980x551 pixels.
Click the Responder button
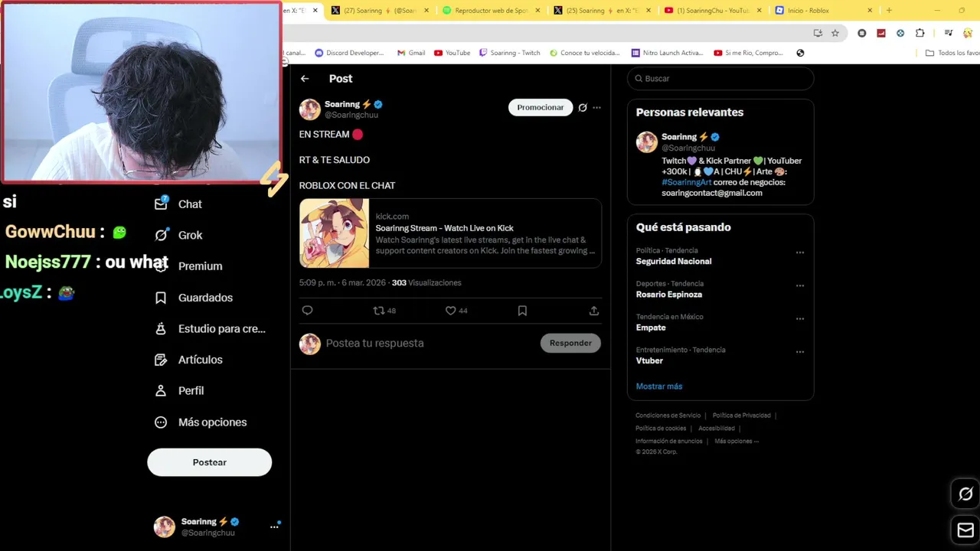point(570,343)
